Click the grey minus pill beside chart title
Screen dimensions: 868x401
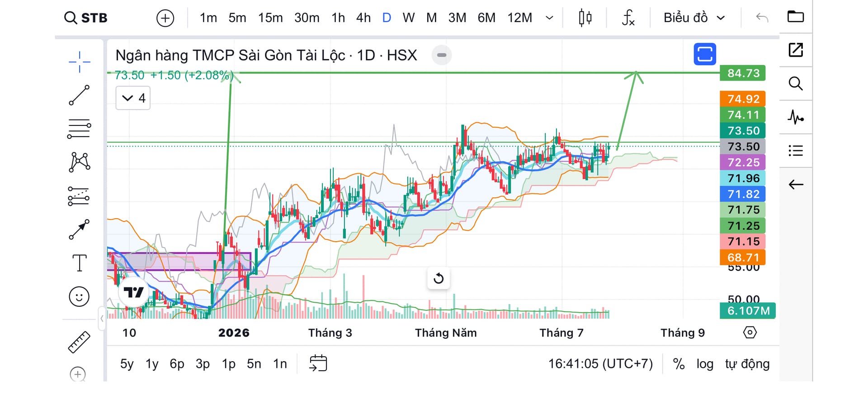pos(442,55)
